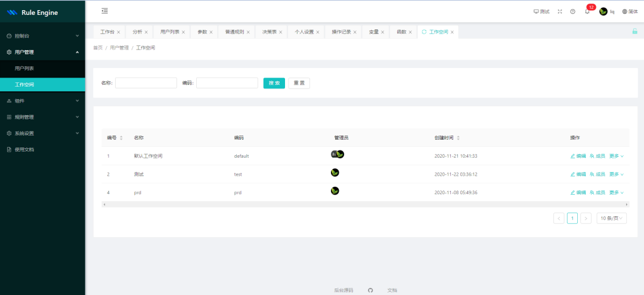Click the refresh icon on 工作空间 tab
The height and width of the screenshot is (295, 644).
[424, 32]
